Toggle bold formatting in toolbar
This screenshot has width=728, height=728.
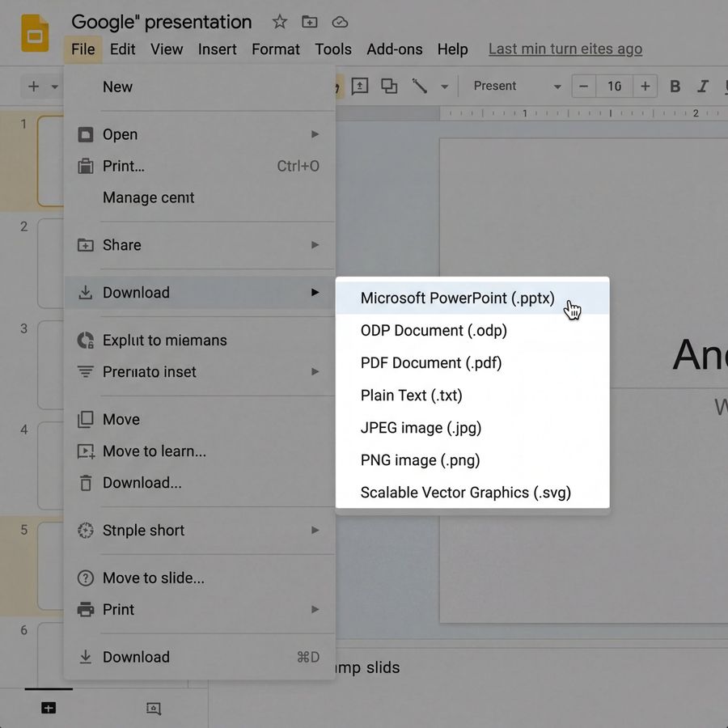675,87
